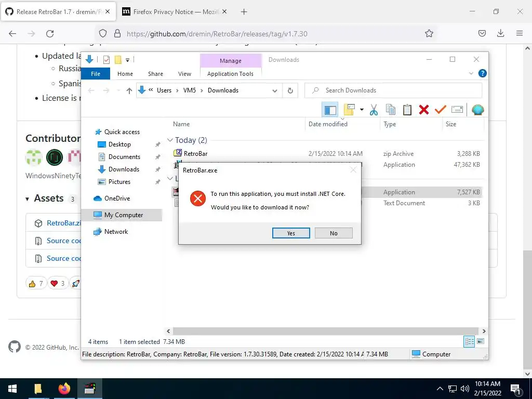The image size is (532, 399).
Task: Click the Search Downloads field
Action: (x=393, y=90)
